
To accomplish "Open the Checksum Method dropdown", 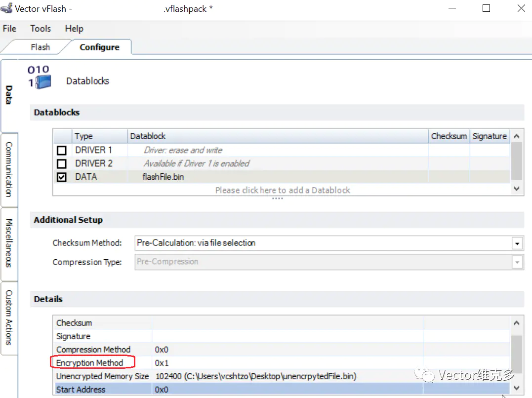I will [517, 243].
